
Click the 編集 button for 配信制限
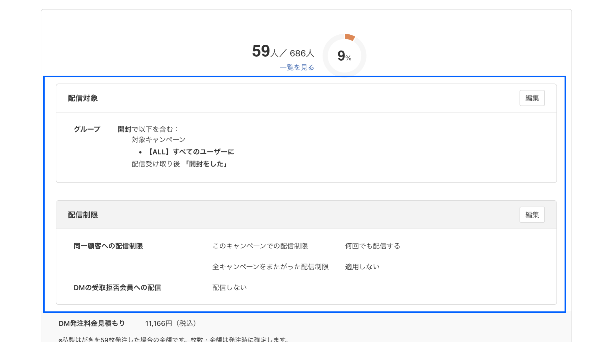click(532, 214)
